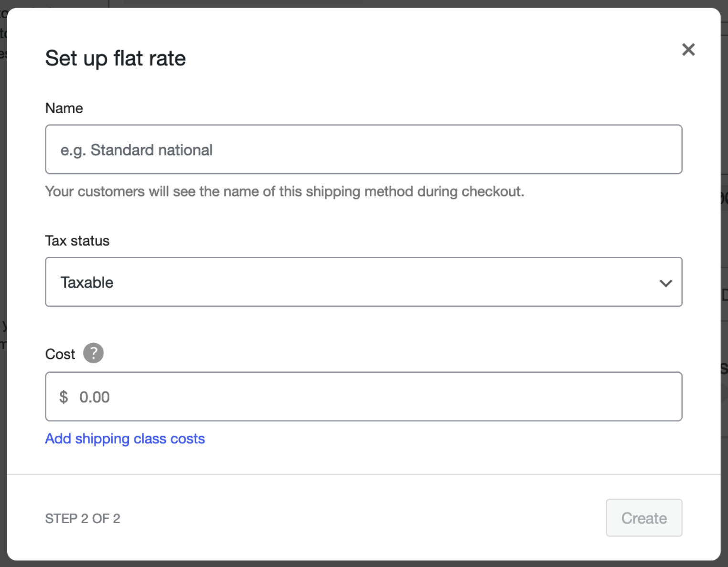
Task: Select the e.g. Standard national placeholder field
Action: 363,149
